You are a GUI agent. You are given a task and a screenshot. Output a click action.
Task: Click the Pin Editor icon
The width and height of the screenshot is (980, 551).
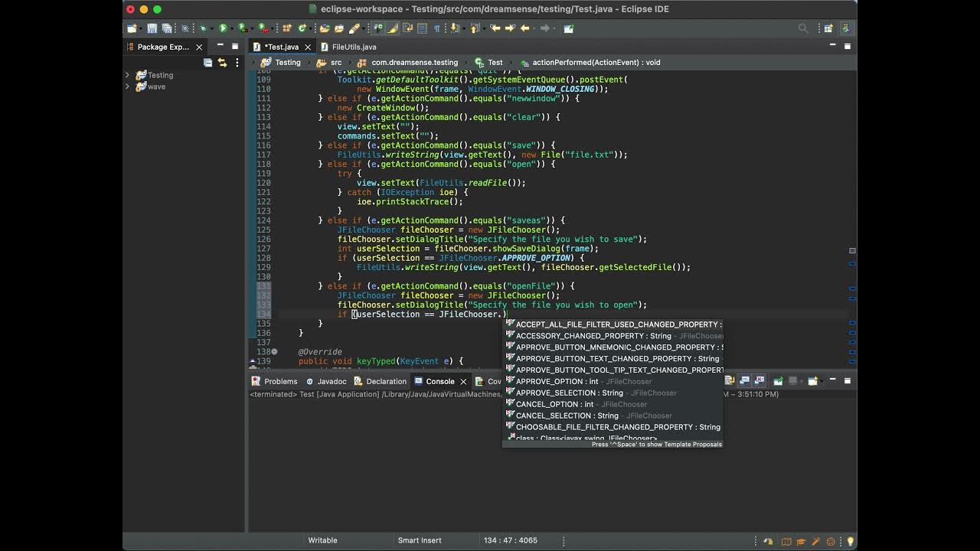tap(569, 28)
